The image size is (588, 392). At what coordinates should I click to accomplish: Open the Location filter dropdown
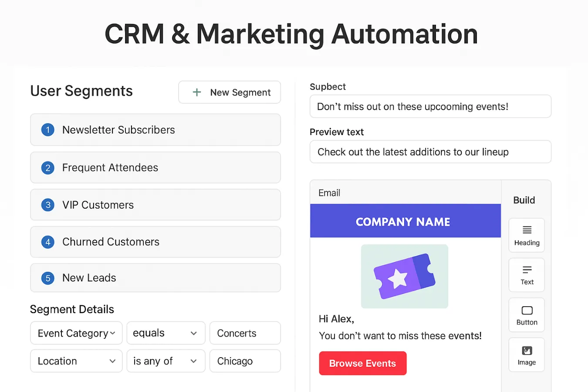[76, 361]
